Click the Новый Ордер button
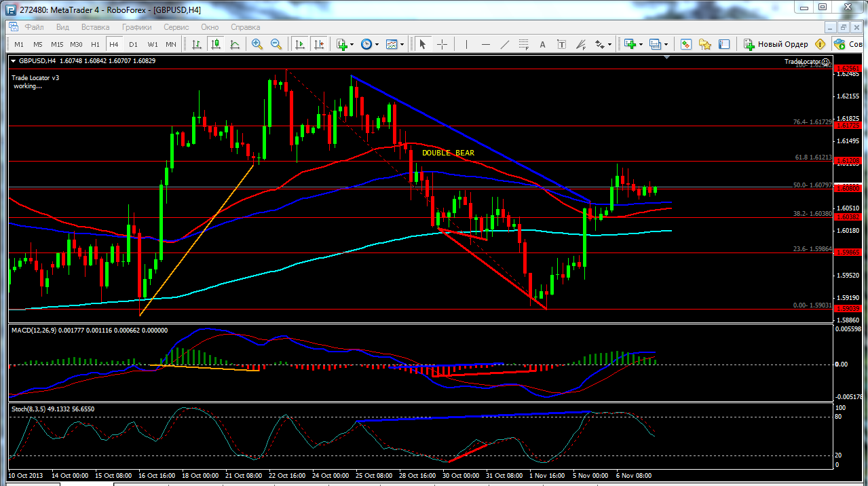The image size is (868, 486). point(776,44)
